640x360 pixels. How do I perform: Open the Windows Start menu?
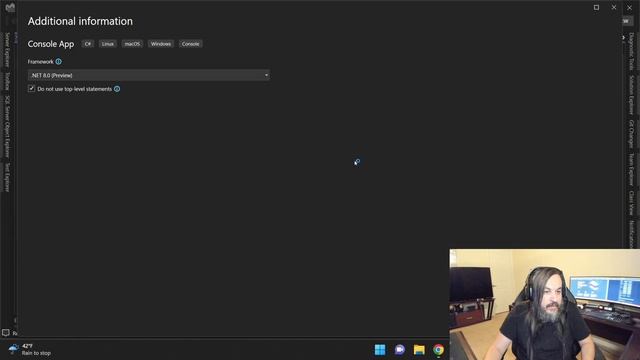point(380,350)
